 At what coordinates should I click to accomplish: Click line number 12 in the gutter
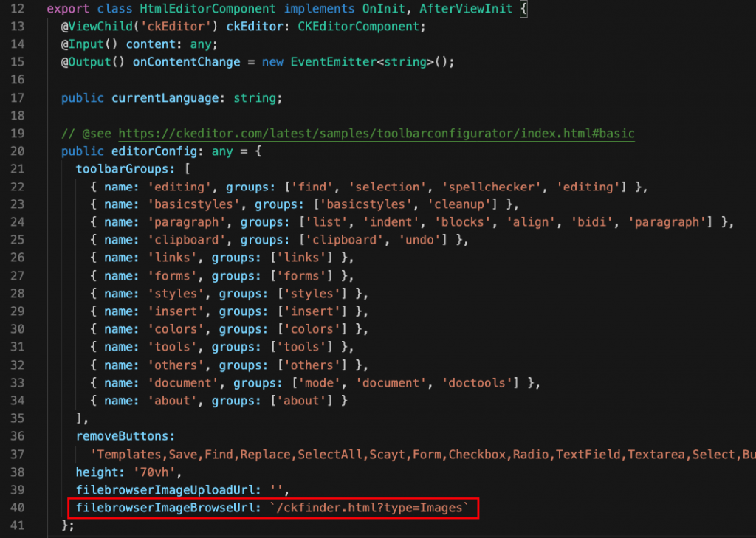pos(16,9)
